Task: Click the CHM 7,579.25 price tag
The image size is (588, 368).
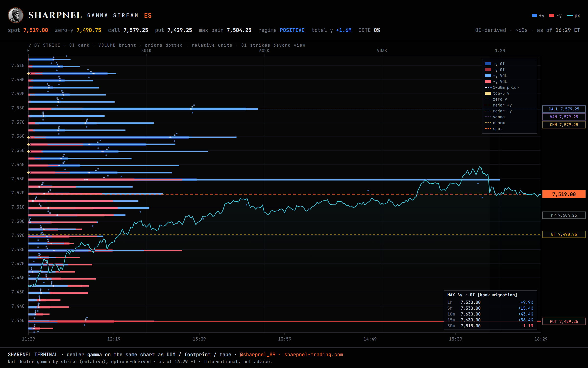Action: (x=564, y=125)
